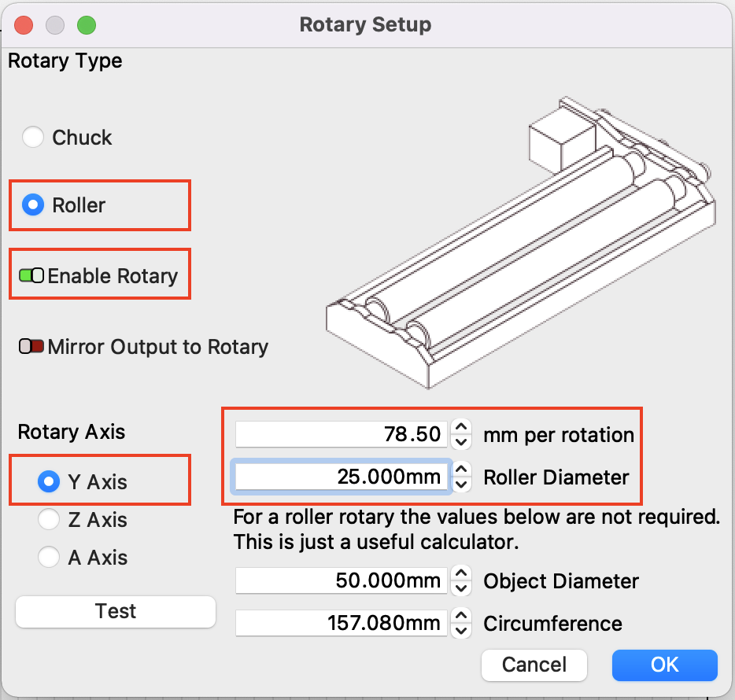This screenshot has width=735, height=700.
Task: Increase mm per rotation with up arrow
Action: coord(462,427)
